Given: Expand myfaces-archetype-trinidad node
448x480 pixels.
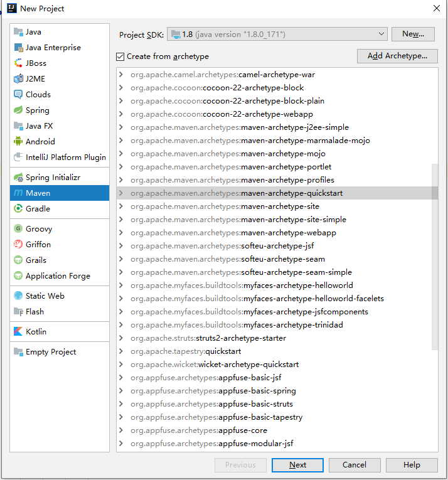Looking at the screenshot, I should click(x=121, y=325).
